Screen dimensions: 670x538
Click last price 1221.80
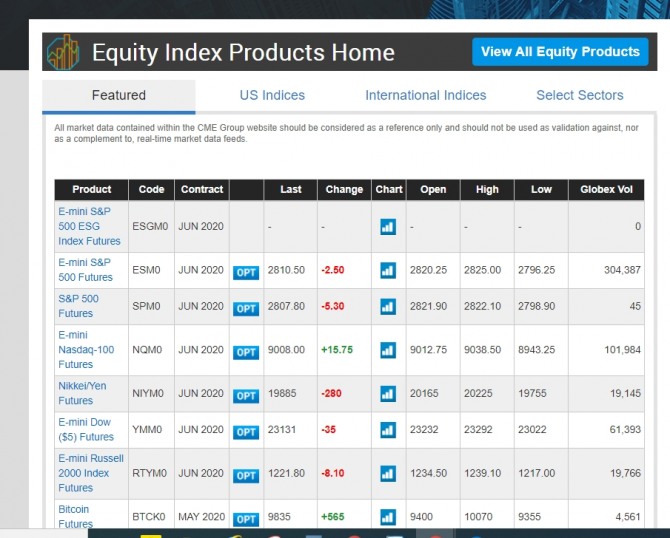286,473
